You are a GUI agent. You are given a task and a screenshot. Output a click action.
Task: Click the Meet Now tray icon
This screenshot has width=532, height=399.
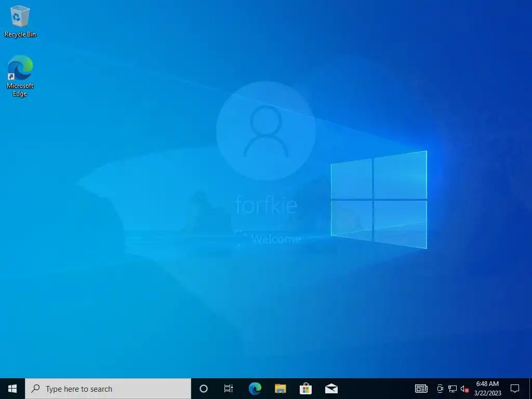pos(440,389)
